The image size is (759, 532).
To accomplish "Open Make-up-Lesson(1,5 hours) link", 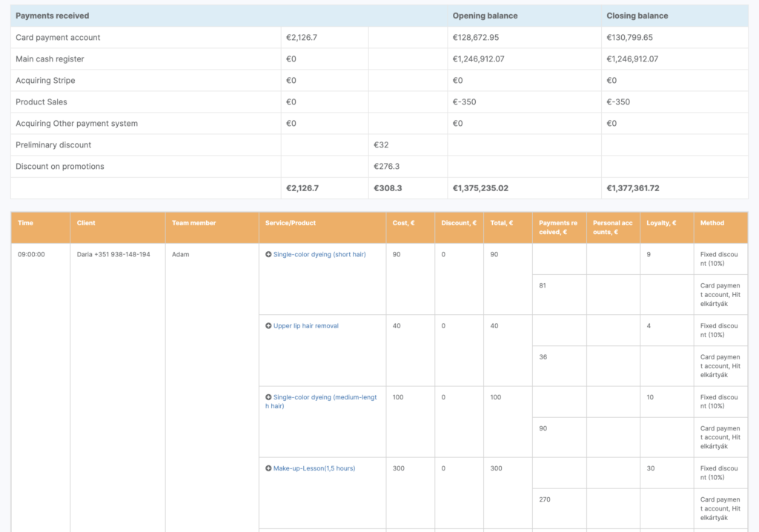I will (x=314, y=468).
